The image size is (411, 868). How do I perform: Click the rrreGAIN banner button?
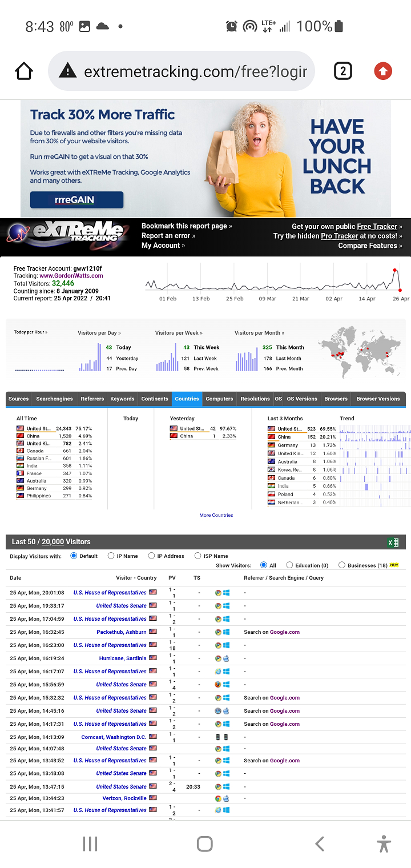[76, 200]
